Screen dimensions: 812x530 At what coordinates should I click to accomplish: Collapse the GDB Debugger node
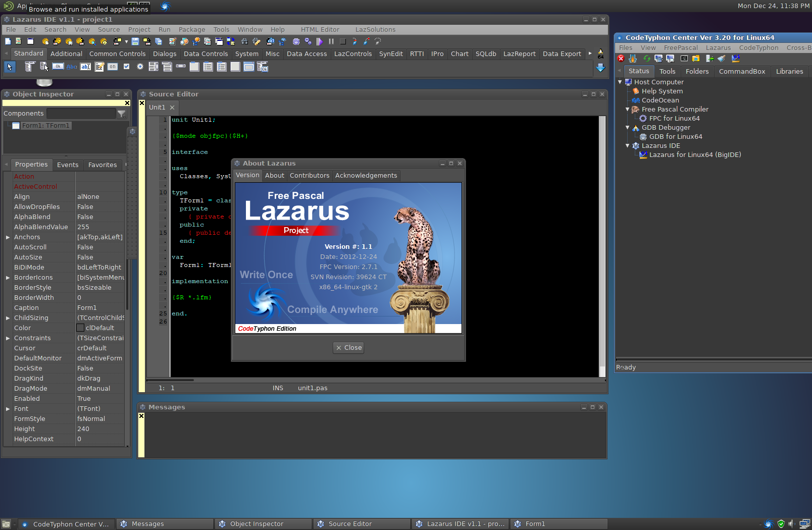point(628,127)
